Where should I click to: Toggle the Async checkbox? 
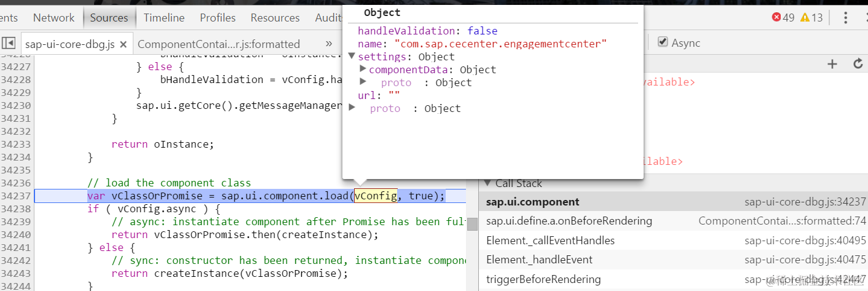tap(663, 42)
